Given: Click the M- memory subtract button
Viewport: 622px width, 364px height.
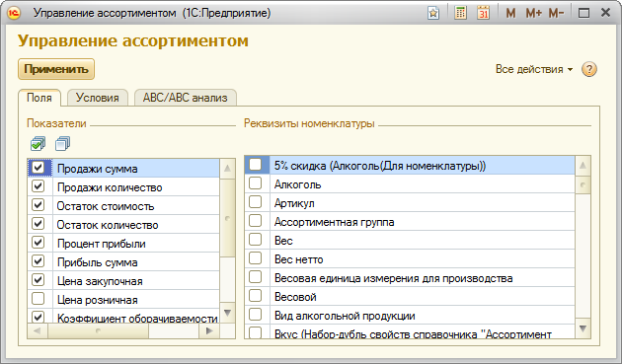Looking at the screenshot, I should (556, 13).
